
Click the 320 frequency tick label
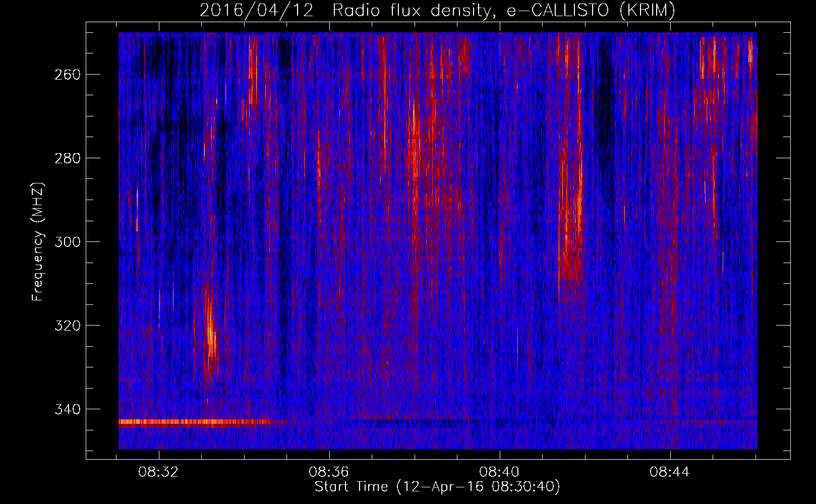(67, 326)
